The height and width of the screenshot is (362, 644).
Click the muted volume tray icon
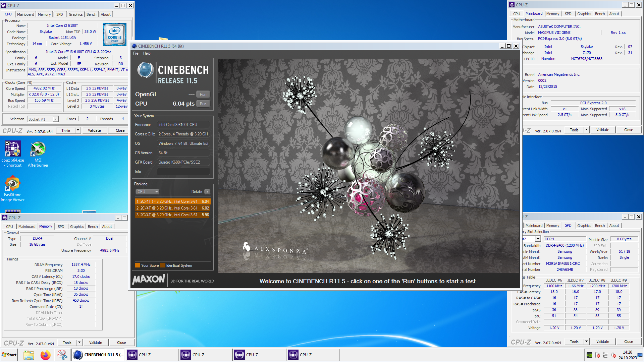613,355
